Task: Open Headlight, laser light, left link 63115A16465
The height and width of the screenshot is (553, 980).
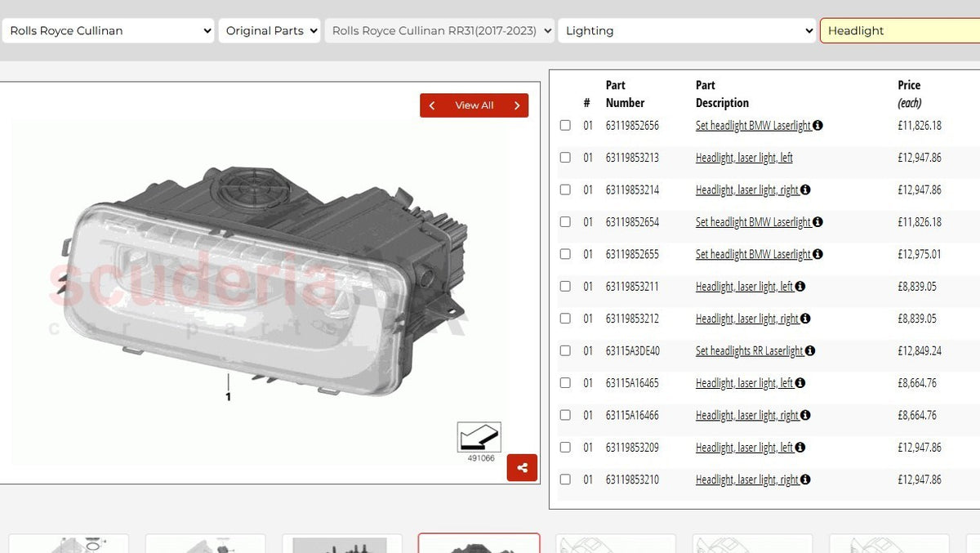Action: (x=744, y=382)
